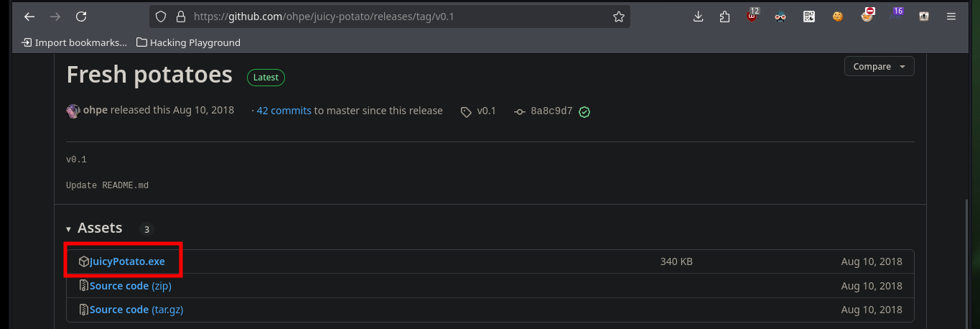Click the 340 KB file size
Viewport: 980px width, 329px height.
point(676,261)
